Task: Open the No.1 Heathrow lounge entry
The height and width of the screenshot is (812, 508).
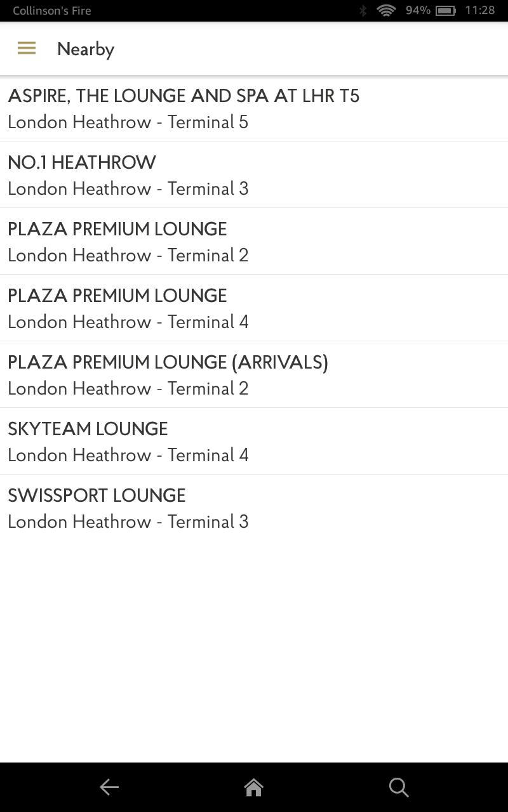Action: tap(82, 163)
